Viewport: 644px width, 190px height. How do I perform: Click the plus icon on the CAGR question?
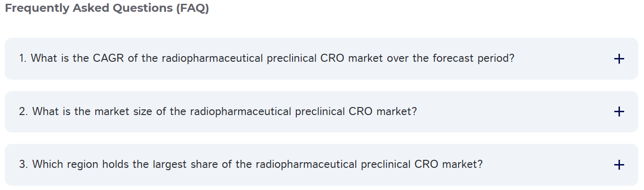619,59
